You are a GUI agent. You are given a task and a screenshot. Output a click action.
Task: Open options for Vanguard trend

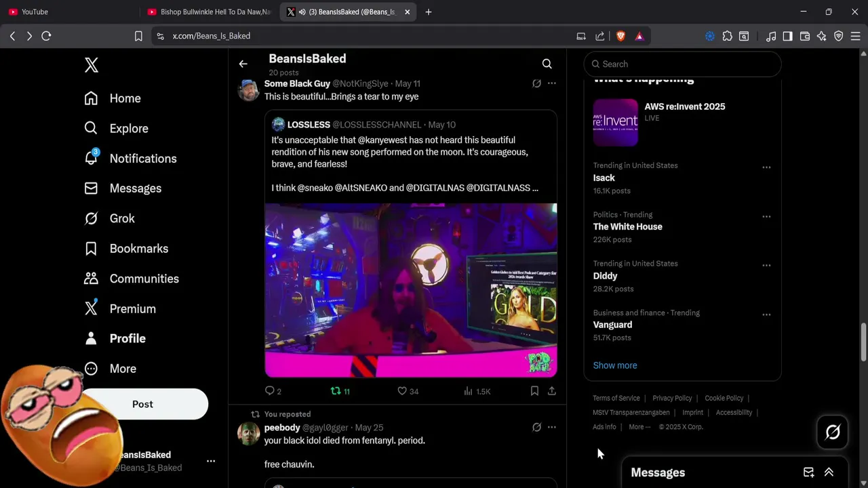pos(766,315)
